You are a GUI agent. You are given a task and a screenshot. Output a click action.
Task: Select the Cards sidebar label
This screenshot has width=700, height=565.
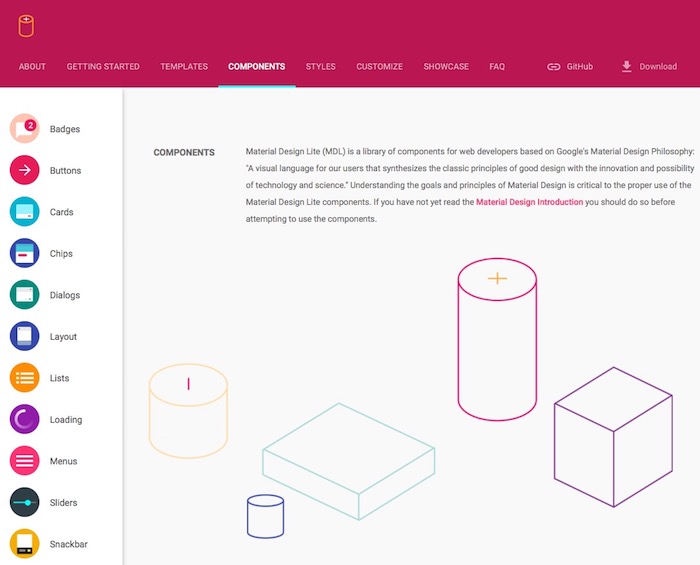tap(62, 212)
